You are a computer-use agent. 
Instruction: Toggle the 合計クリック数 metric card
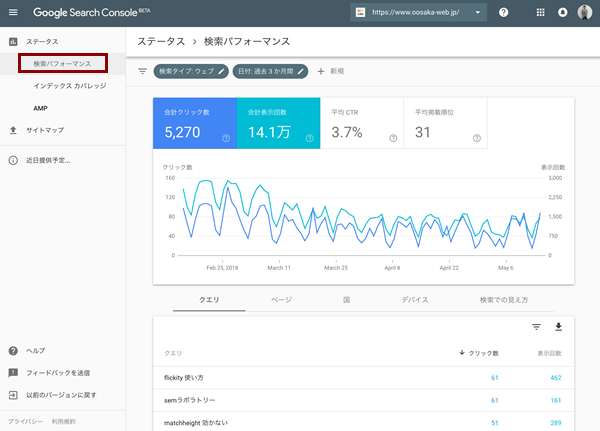(195, 123)
